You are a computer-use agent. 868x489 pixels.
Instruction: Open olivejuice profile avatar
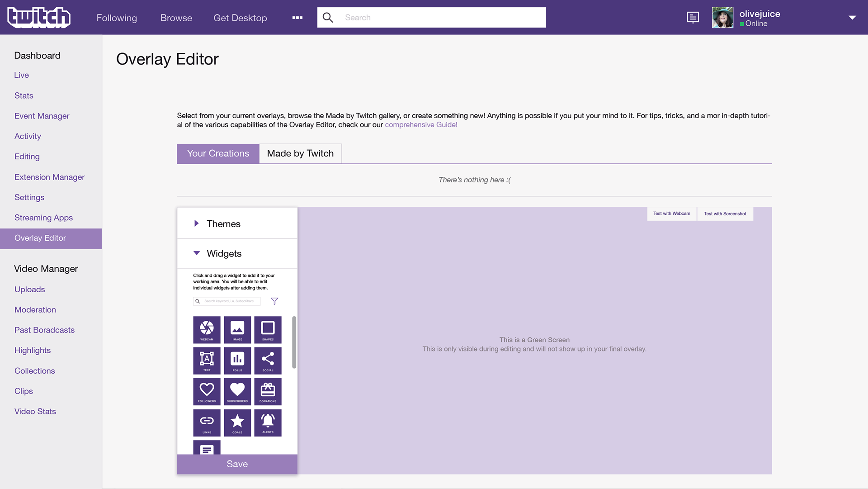point(722,18)
